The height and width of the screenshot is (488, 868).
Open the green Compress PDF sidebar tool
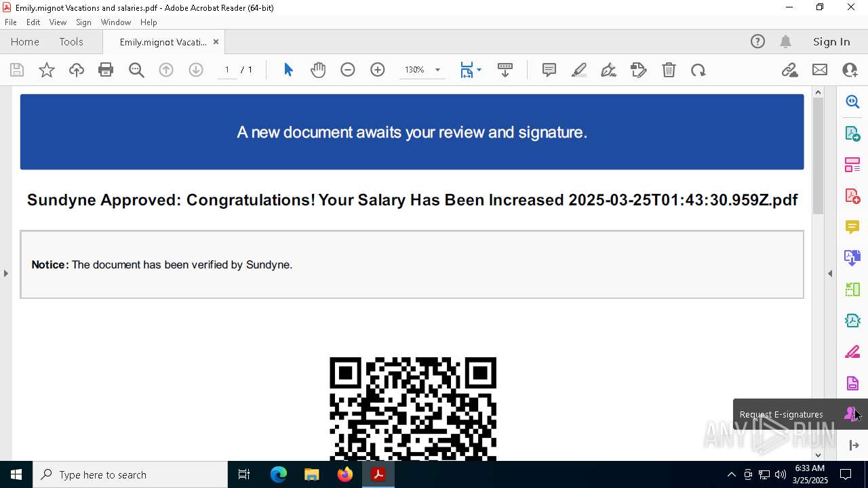[852, 289]
